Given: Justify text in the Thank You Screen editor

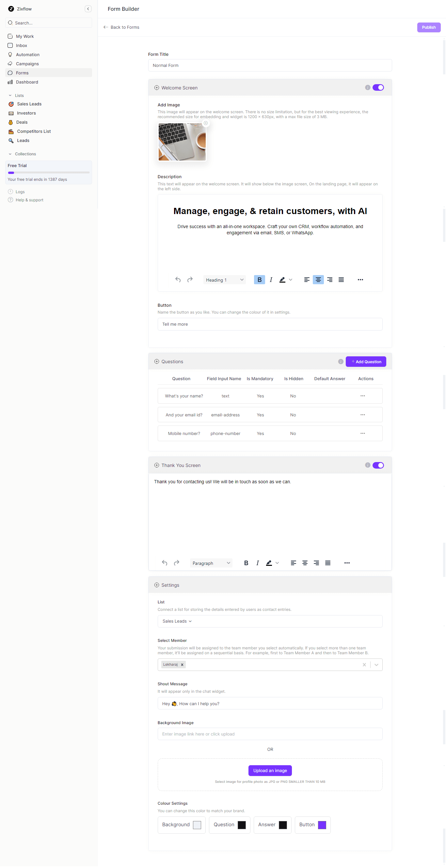Looking at the screenshot, I should [x=328, y=563].
